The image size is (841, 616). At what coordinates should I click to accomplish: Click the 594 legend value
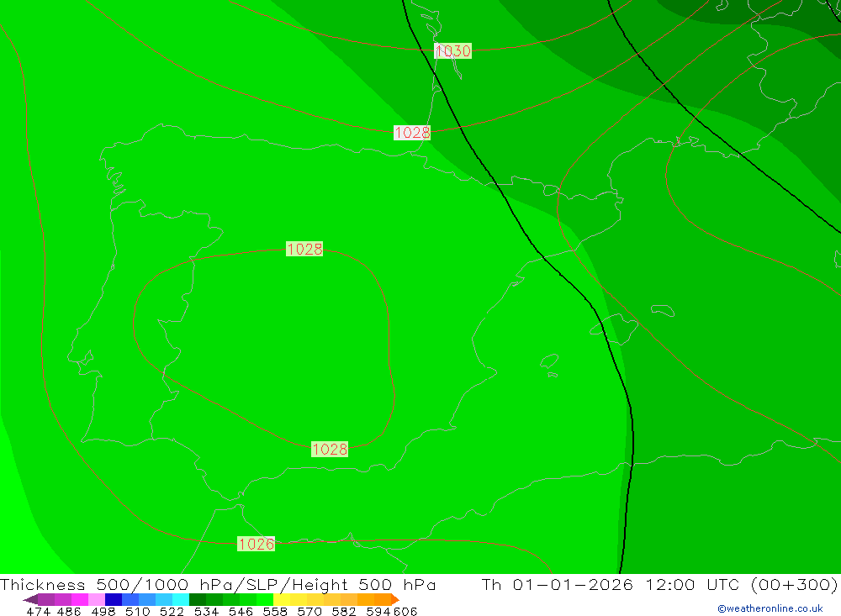coord(378,612)
